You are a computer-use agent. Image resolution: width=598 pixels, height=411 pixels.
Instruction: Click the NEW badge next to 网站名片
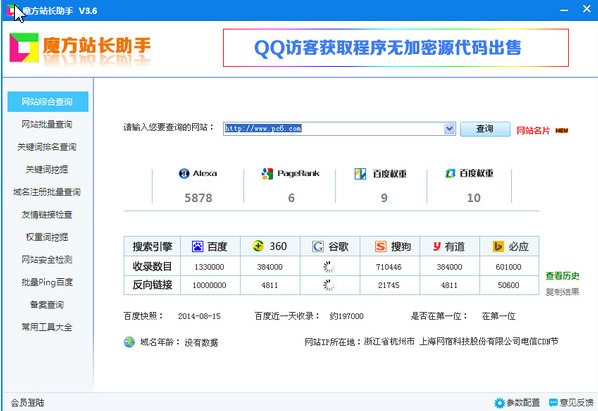561,131
